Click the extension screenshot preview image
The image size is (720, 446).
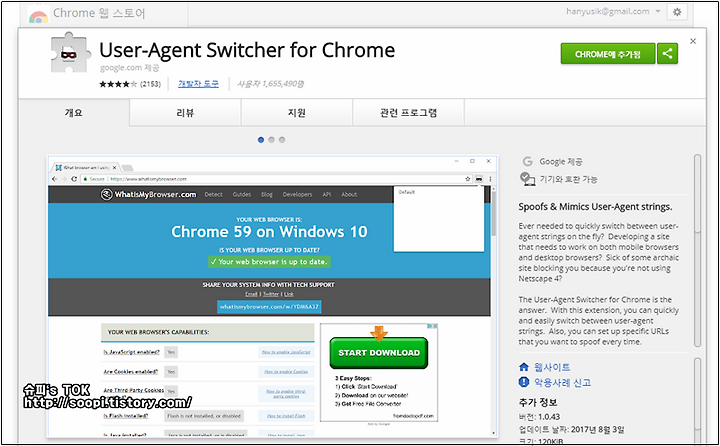pos(272,296)
